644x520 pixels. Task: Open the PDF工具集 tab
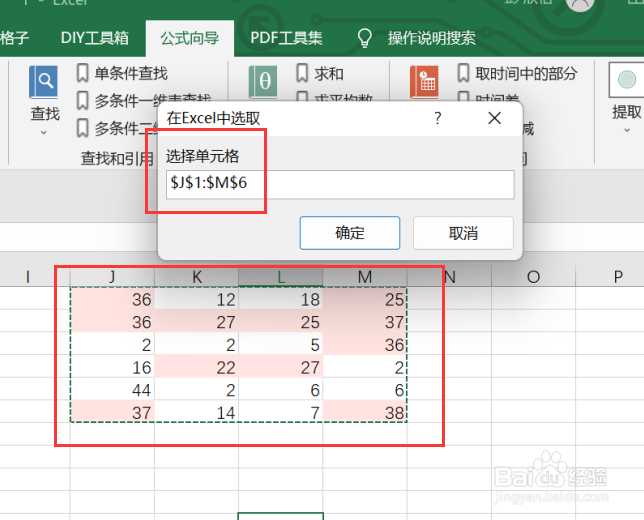pos(286,38)
